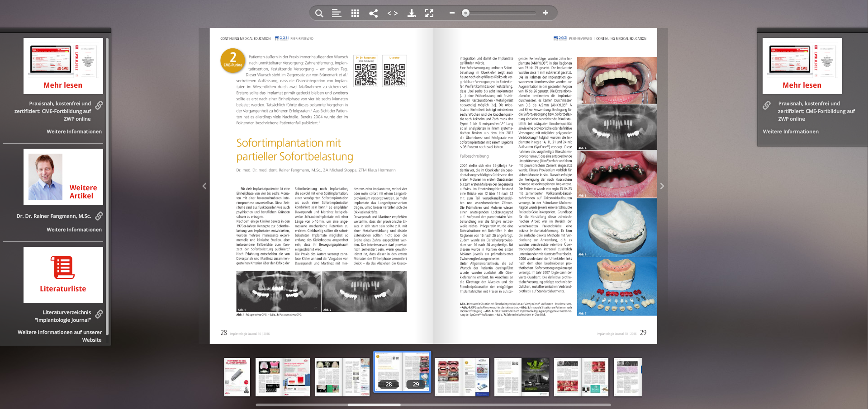Screen dimensions: 868x409
Task: Select the second-to-last spread thumbnail
Action: click(x=581, y=377)
